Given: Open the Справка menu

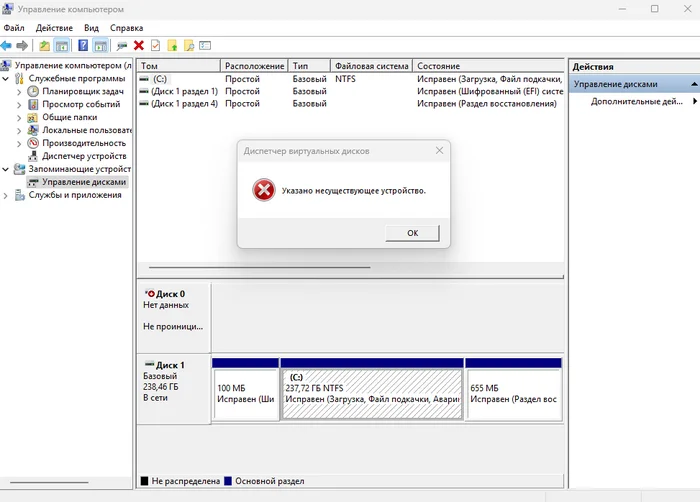Looking at the screenshot, I should 126,28.
